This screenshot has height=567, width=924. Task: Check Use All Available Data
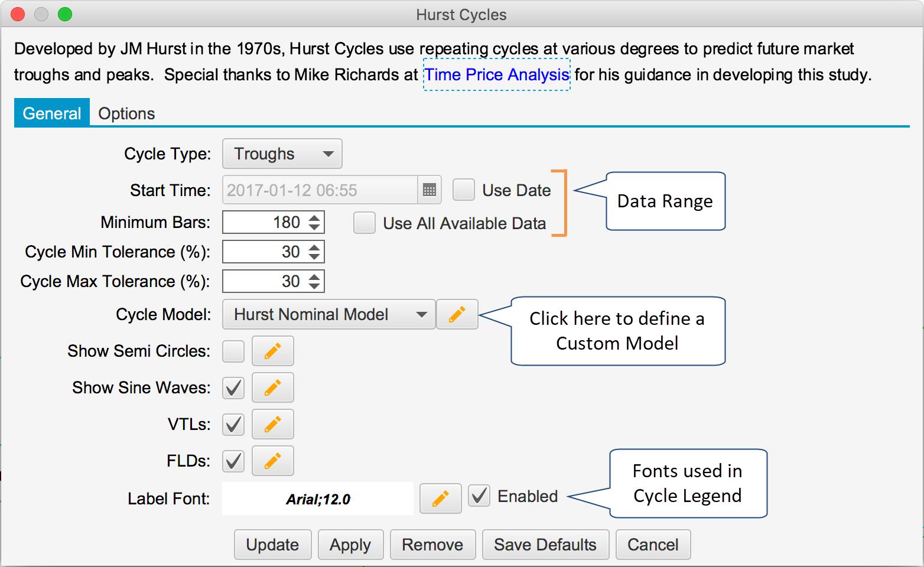[x=365, y=223]
